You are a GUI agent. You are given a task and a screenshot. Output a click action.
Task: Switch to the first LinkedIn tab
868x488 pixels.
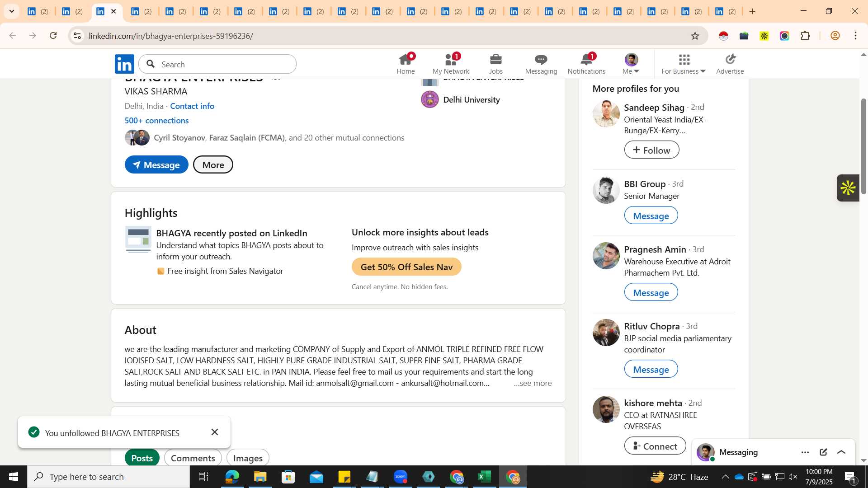(x=38, y=11)
